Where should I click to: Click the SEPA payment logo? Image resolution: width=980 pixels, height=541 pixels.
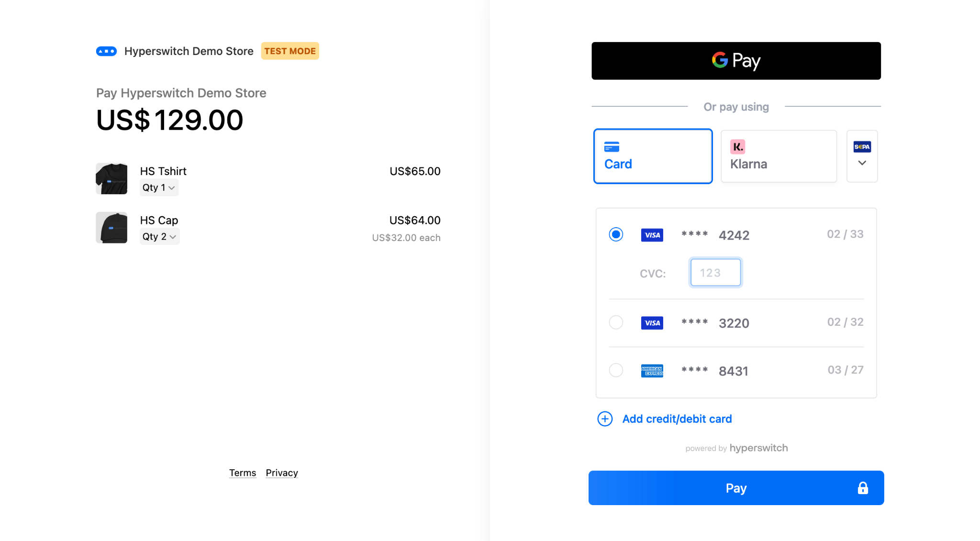pos(862,147)
